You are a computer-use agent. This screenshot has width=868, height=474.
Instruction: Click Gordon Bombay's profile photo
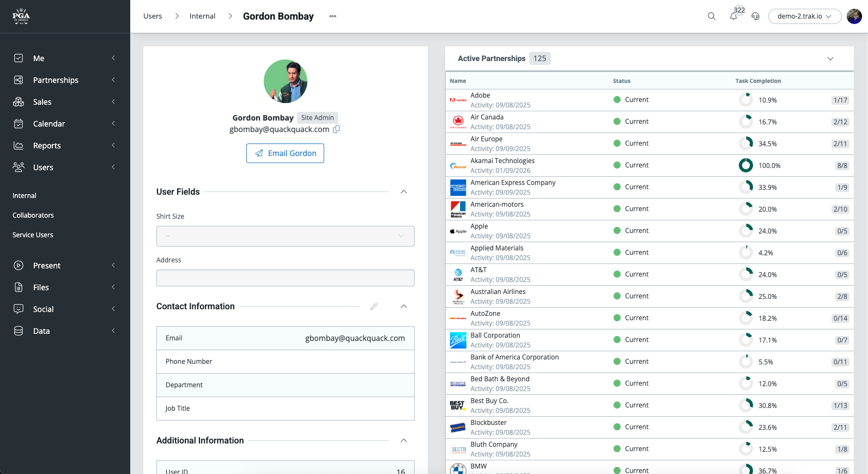pyautogui.click(x=286, y=81)
